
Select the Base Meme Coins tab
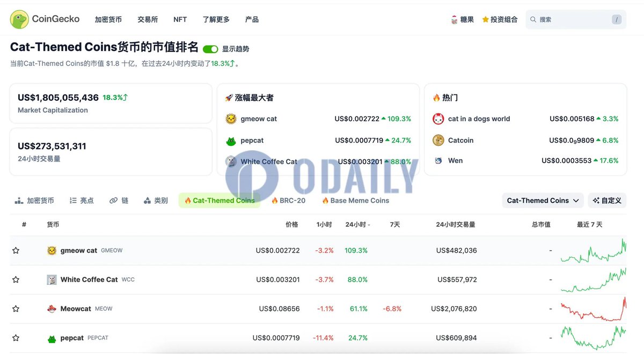355,200
